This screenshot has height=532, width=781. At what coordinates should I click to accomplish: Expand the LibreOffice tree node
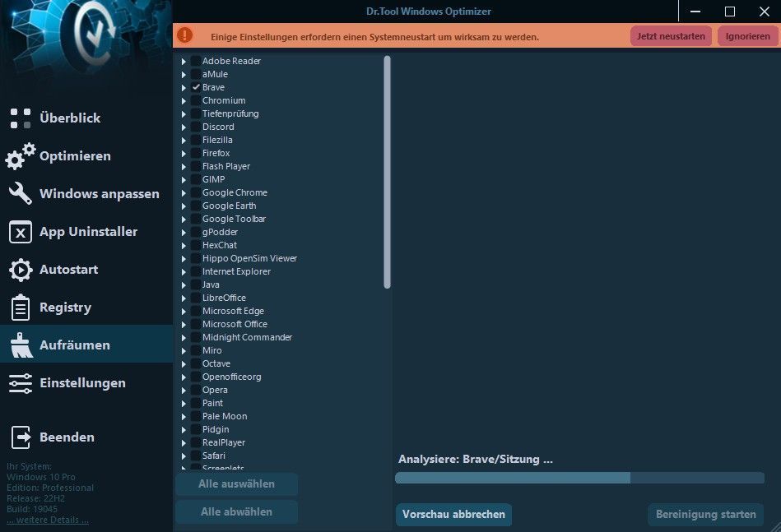click(184, 298)
